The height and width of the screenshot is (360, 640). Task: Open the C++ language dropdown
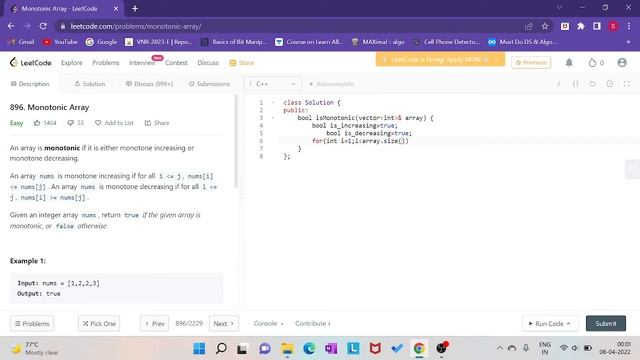[273, 84]
